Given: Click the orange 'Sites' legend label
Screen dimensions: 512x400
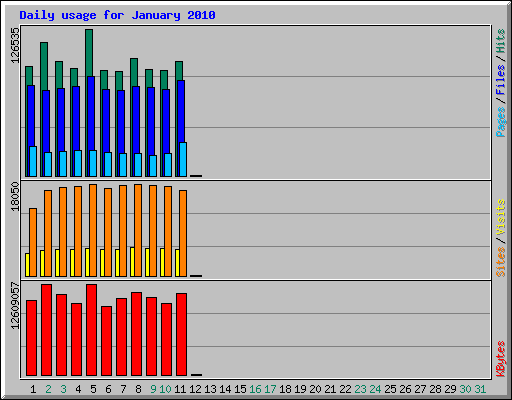Looking at the screenshot, I should [501, 262].
